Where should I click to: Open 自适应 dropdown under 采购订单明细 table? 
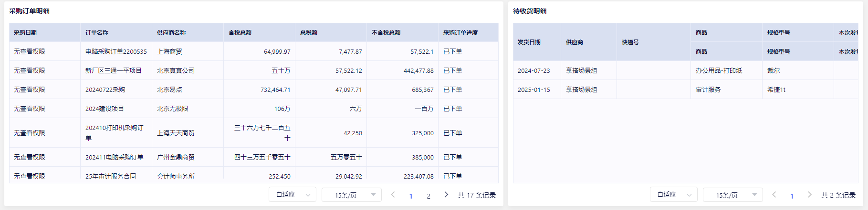coord(293,195)
